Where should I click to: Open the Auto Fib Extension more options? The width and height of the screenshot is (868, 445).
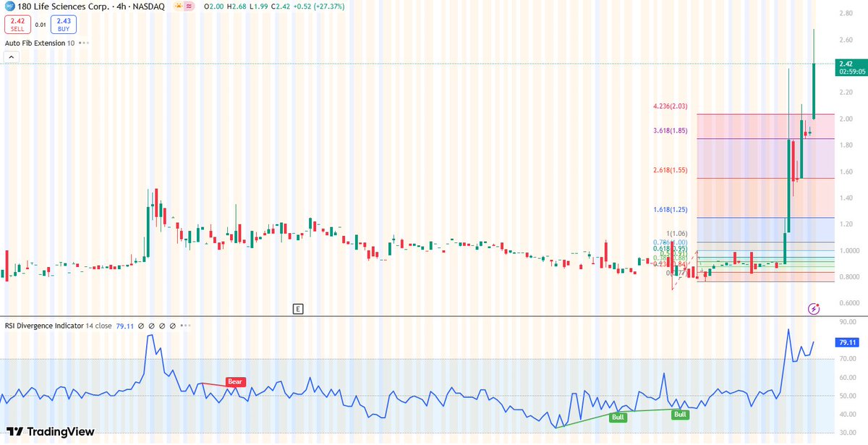[84, 43]
